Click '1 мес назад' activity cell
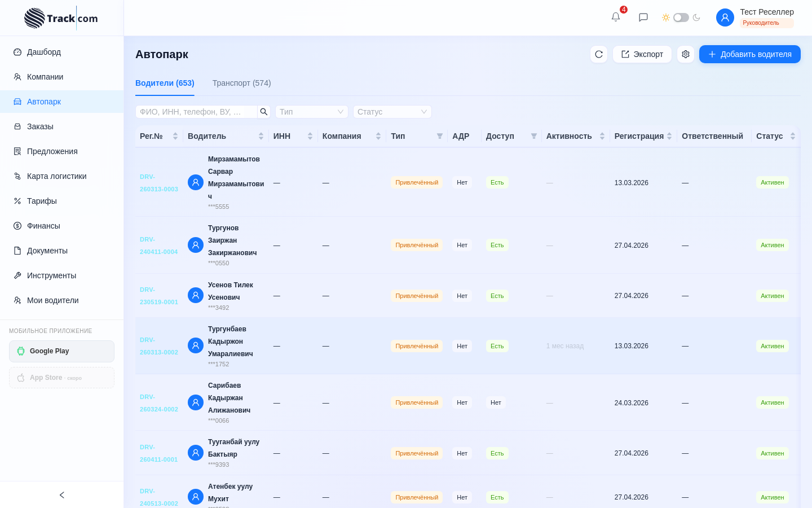This screenshot has height=508, width=812. click(x=565, y=346)
